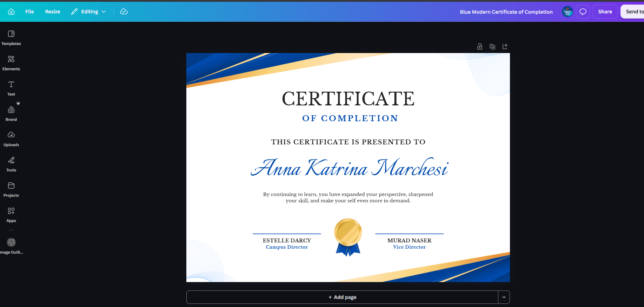Open the Templates panel
The height and width of the screenshot is (307, 644).
[11, 38]
